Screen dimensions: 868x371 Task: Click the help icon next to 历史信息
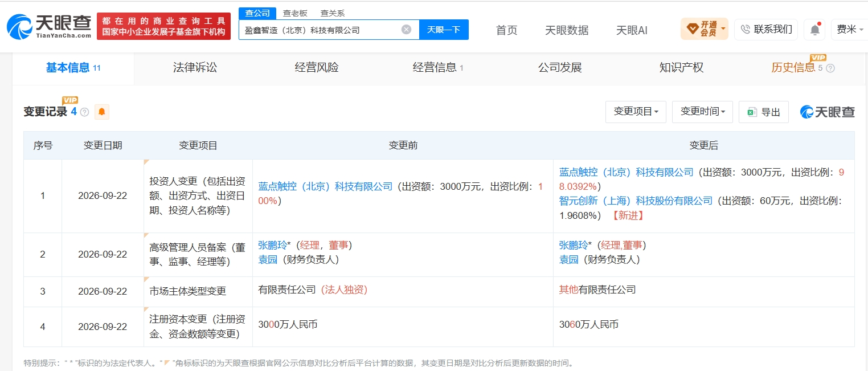pyautogui.click(x=830, y=68)
